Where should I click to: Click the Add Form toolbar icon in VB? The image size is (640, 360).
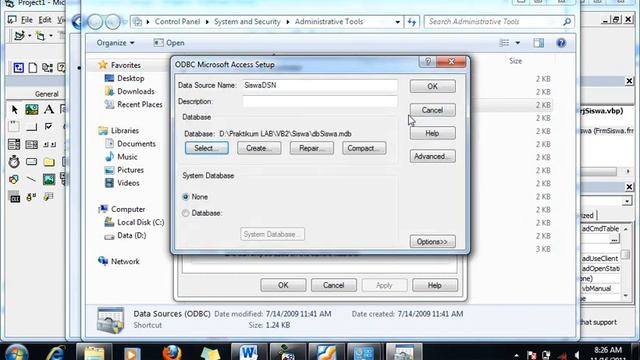(40, 36)
